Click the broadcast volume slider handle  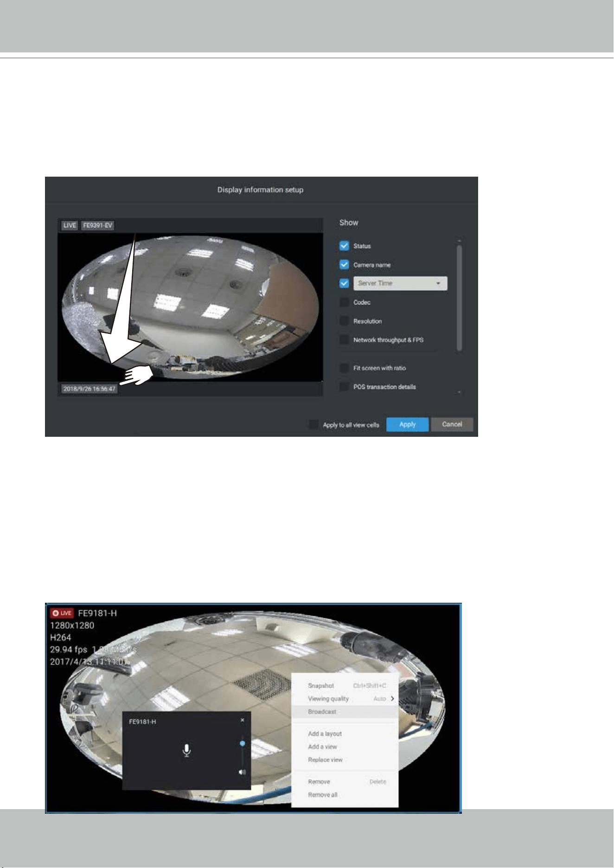click(243, 743)
